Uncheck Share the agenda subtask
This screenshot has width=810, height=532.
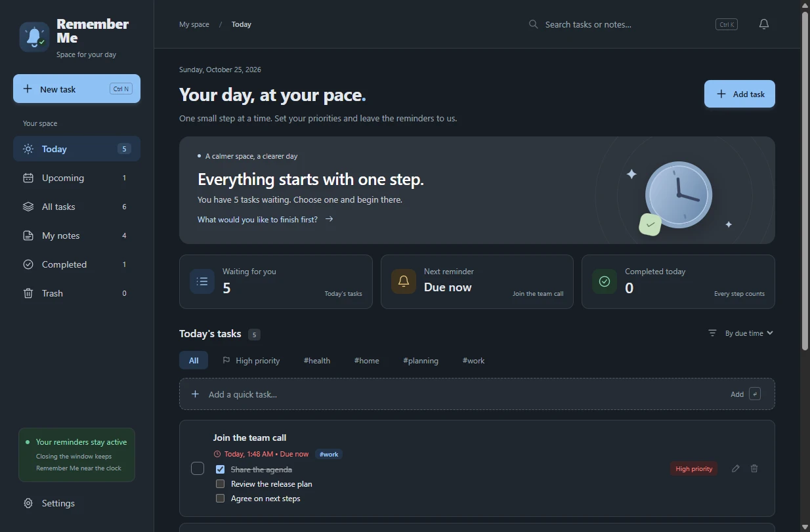(x=221, y=470)
